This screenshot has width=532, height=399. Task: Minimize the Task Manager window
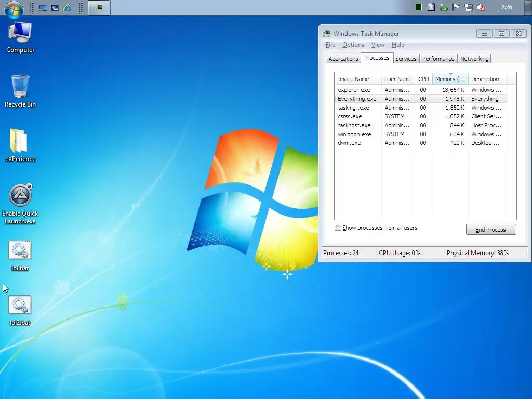click(x=484, y=34)
